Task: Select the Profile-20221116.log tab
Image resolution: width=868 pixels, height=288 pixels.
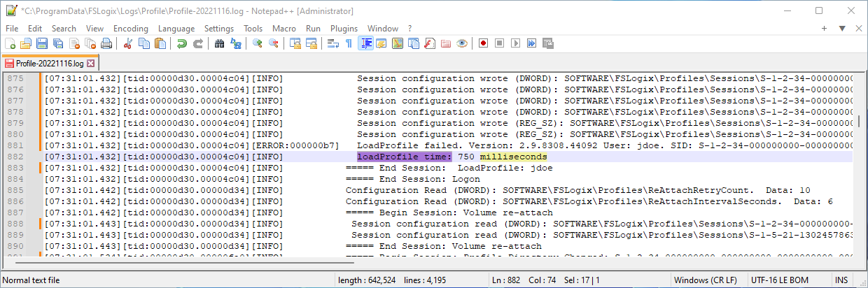Action: click(x=50, y=62)
